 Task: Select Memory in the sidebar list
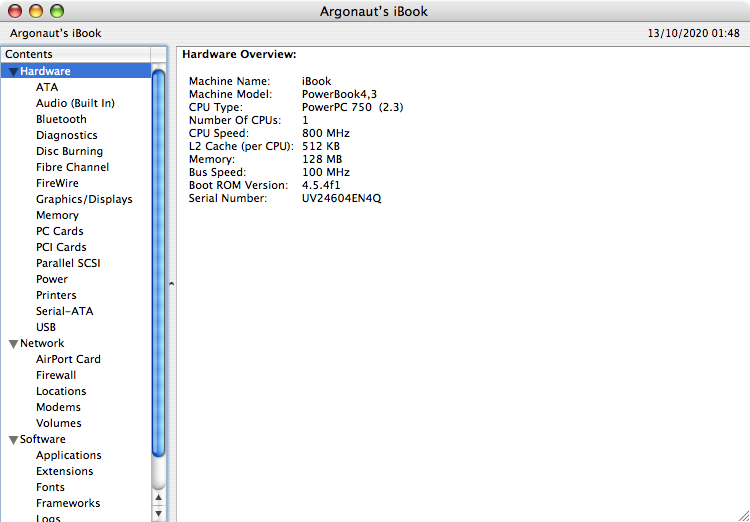point(57,215)
